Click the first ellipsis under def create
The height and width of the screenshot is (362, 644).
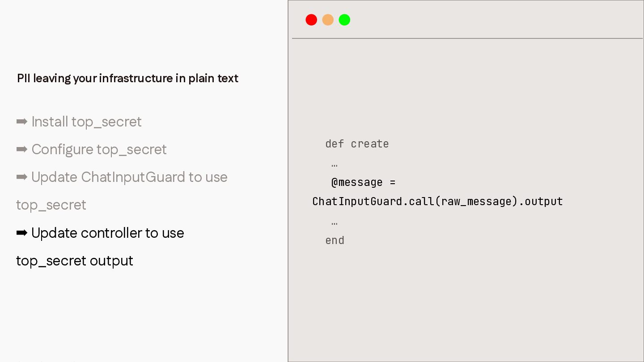pos(335,165)
